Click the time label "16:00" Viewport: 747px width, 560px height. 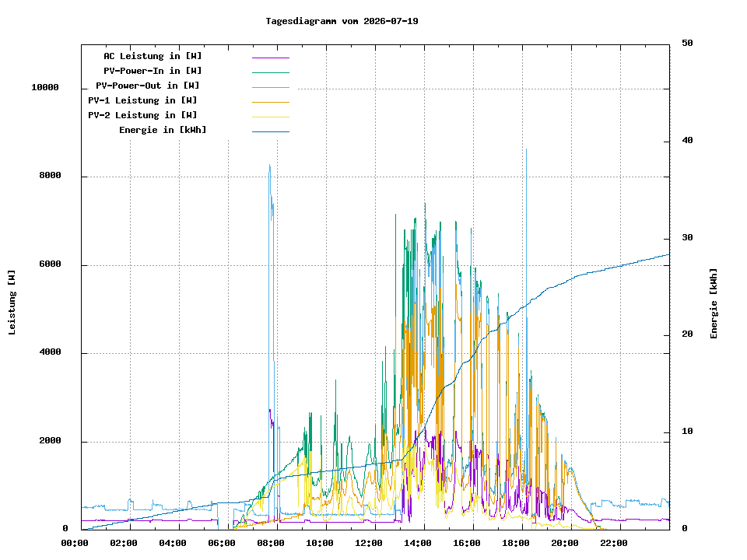pos(467,544)
